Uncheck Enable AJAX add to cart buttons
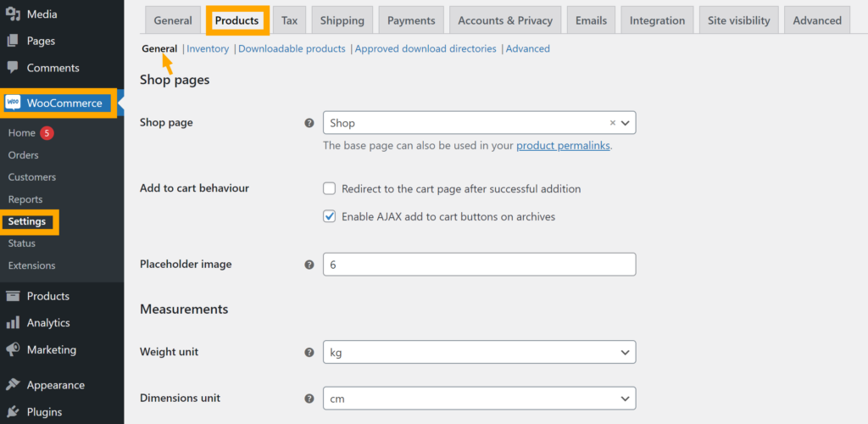The height and width of the screenshot is (424, 868). coord(330,217)
